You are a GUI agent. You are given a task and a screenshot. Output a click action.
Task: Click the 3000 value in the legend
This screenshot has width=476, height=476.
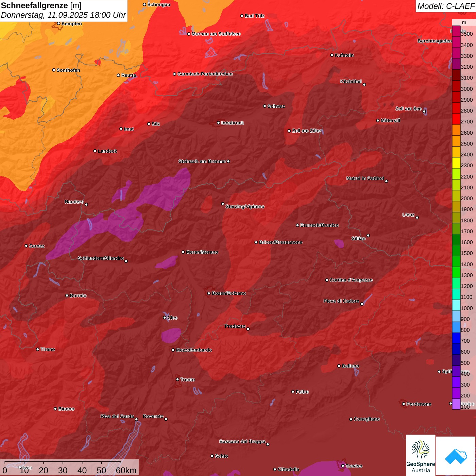(466, 89)
